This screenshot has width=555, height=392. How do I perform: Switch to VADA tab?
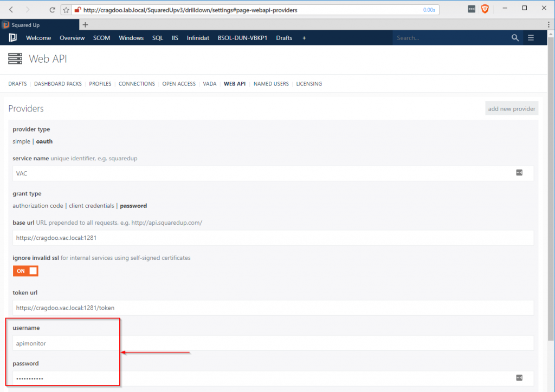coord(210,84)
